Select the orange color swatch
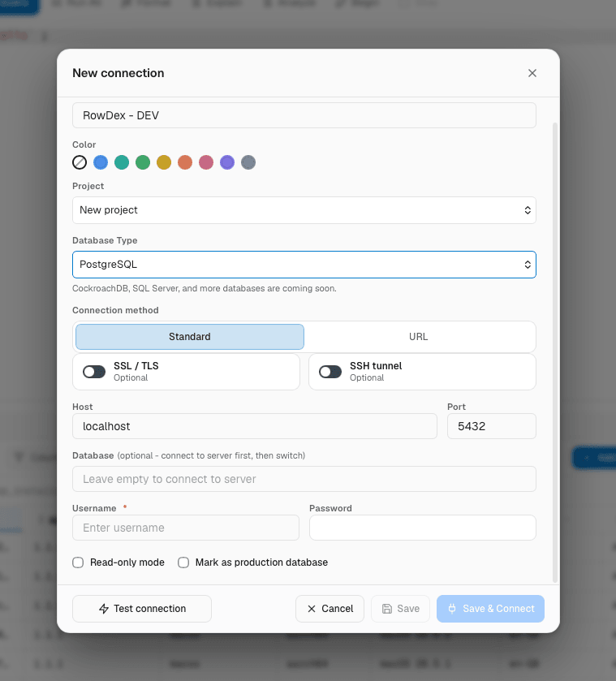 185,162
